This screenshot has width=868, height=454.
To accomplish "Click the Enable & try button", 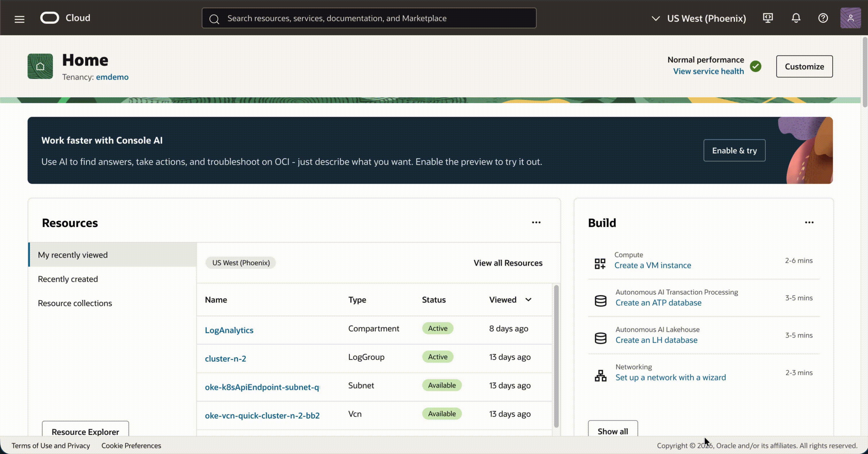I will (x=734, y=150).
